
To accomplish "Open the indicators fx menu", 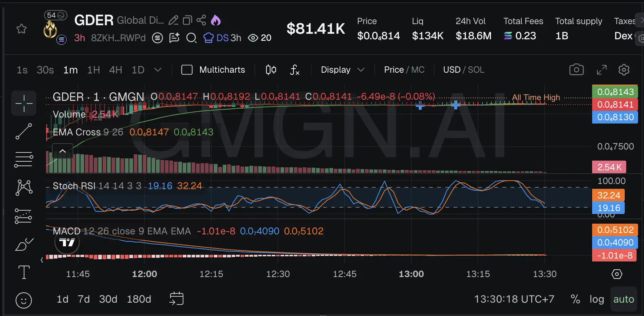I will pos(295,70).
